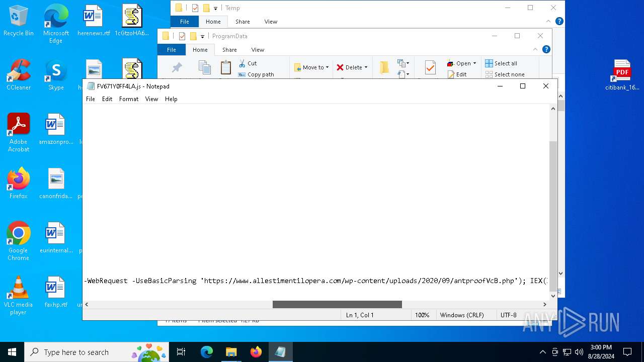This screenshot has height=362, width=644.
Task: Open Edit menu in Notepad
Action: pyautogui.click(x=107, y=99)
